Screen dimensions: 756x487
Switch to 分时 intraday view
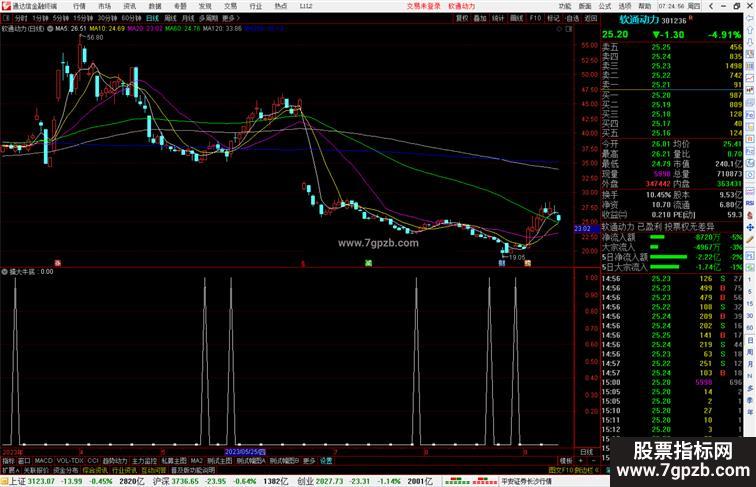click(21, 18)
